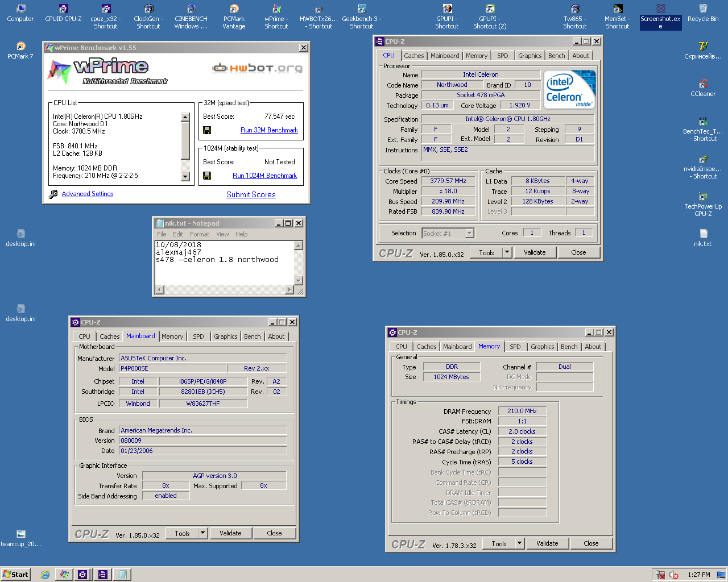Click Run 1024M Benchmark link
Viewport: 728px width, 582px height.
[x=264, y=176]
